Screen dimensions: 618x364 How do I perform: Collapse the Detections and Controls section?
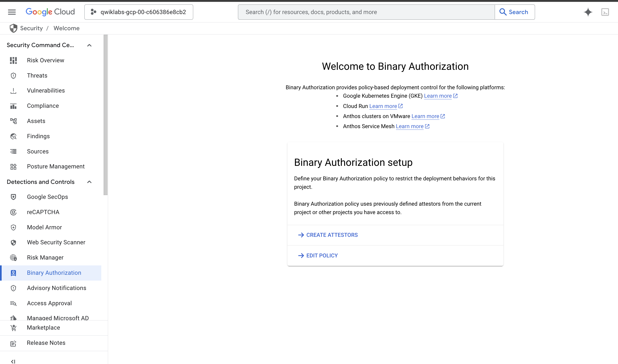click(x=89, y=182)
